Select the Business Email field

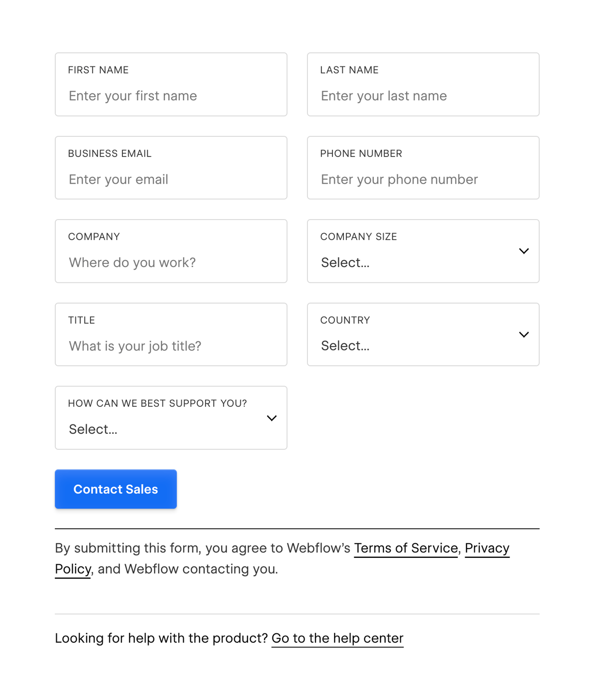171,179
